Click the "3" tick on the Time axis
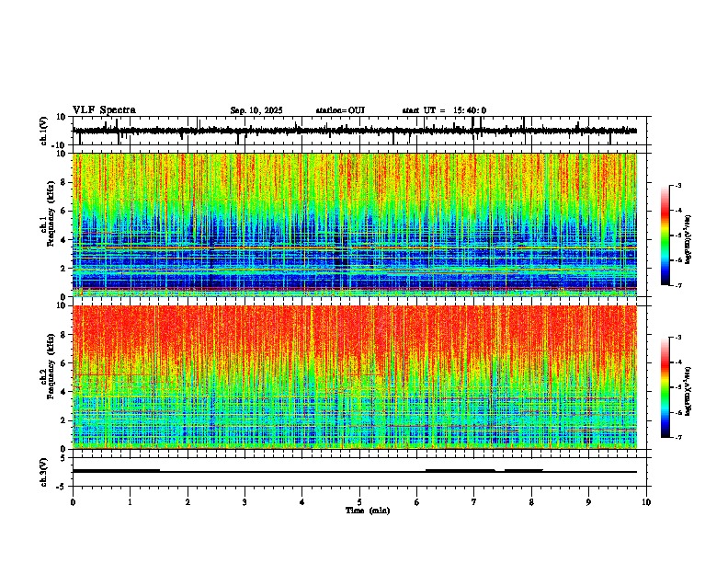The height and width of the screenshot is (563, 728). coord(245,502)
